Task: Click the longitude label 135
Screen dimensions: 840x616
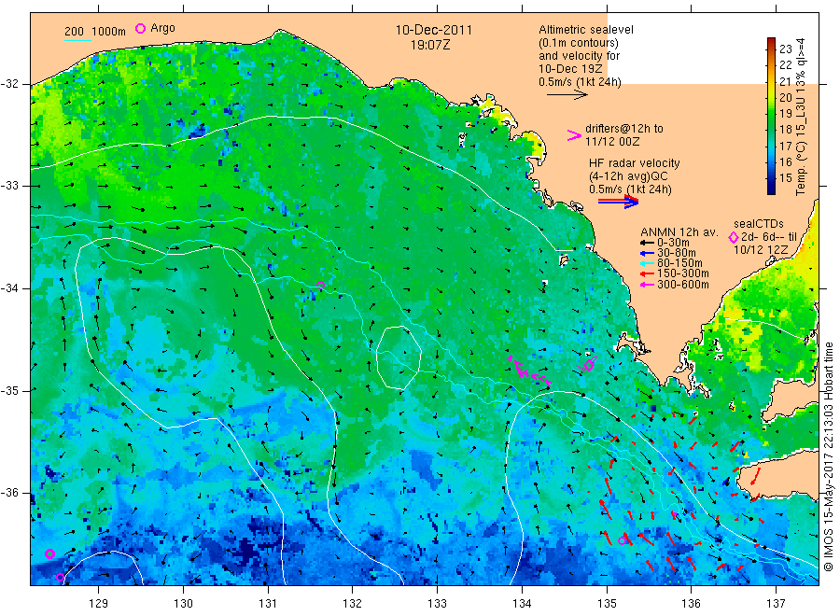Action: (x=607, y=603)
